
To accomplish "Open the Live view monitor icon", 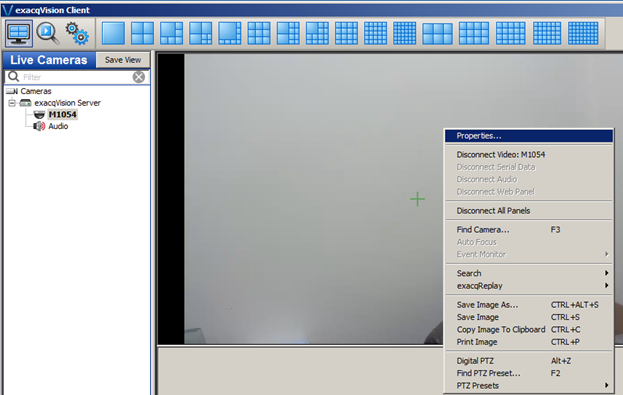I will coord(19,34).
